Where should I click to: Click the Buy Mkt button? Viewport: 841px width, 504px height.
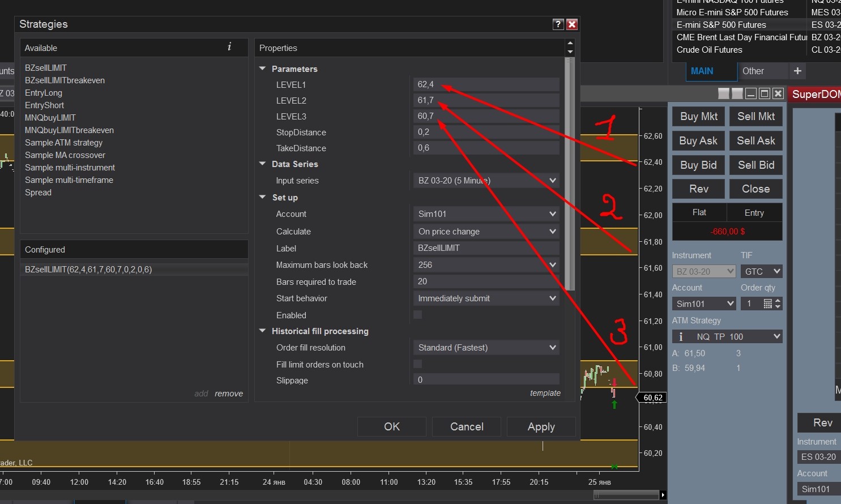point(699,116)
